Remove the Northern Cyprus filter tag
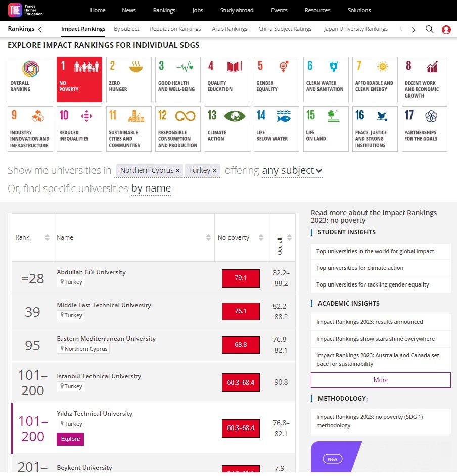The image size is (457, 476). 177,171
